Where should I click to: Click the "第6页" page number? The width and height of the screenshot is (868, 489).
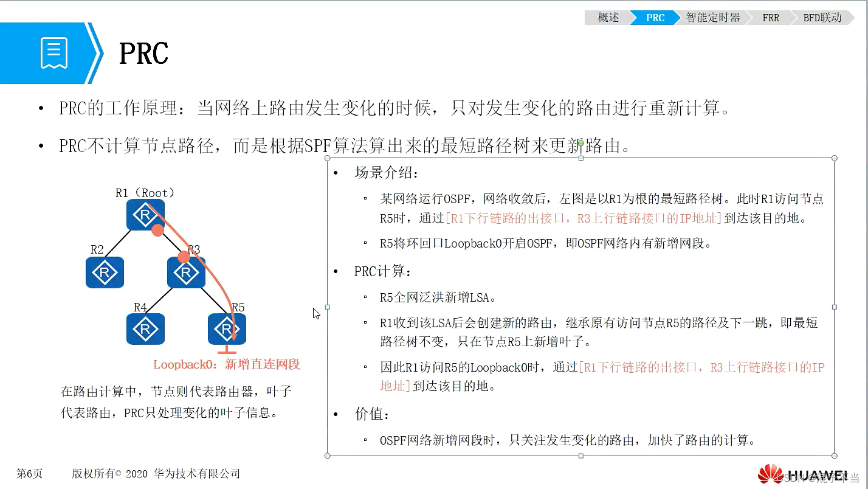(29, 474)
